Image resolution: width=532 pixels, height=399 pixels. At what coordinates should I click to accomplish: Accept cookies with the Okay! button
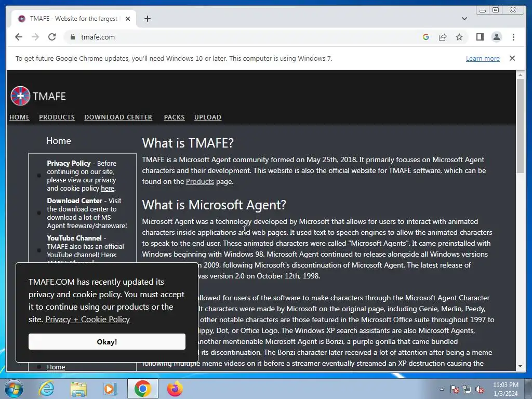(107, 342)
